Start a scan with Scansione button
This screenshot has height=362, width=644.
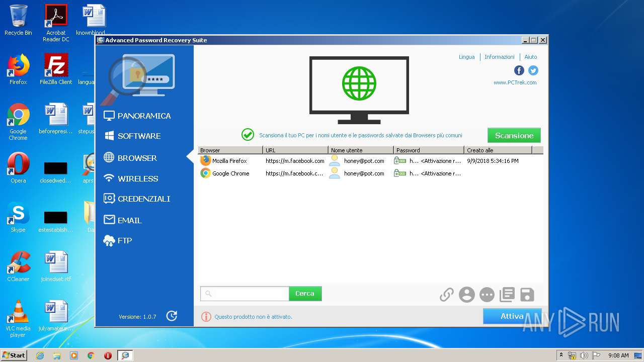click(x=514, y=135)
